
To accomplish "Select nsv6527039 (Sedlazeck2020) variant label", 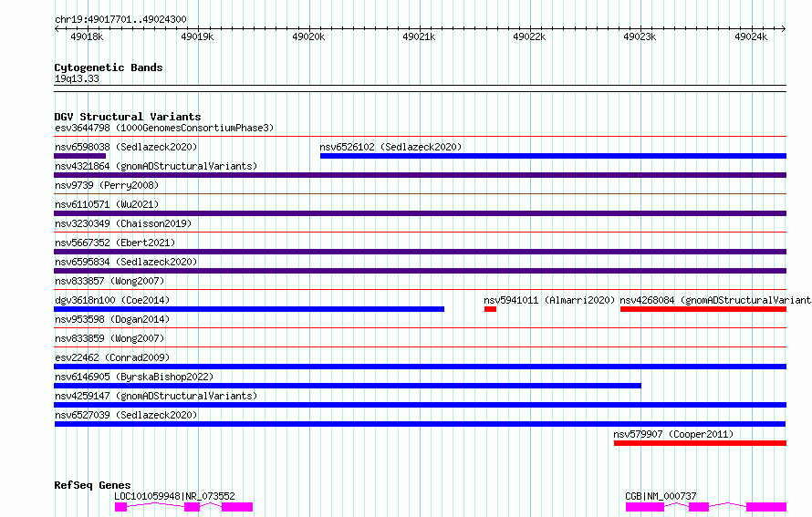I will (x=126, y=415).
